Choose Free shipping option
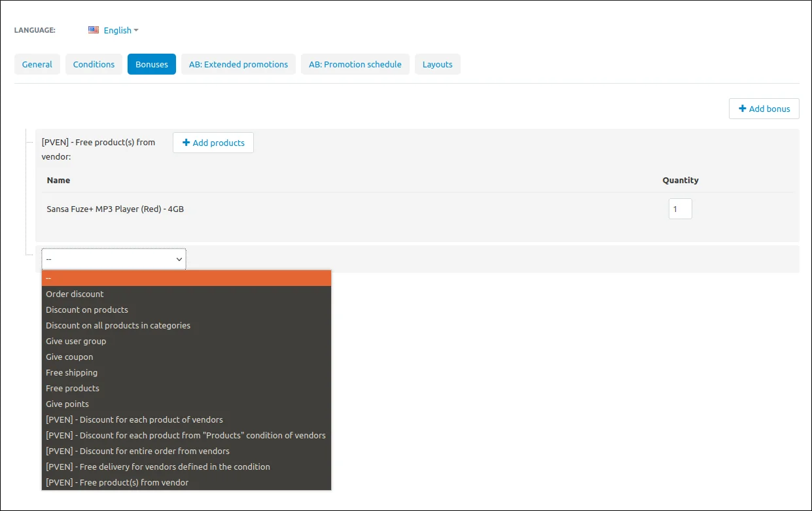The height and width of the screenshot is (511, 812). 186,372
